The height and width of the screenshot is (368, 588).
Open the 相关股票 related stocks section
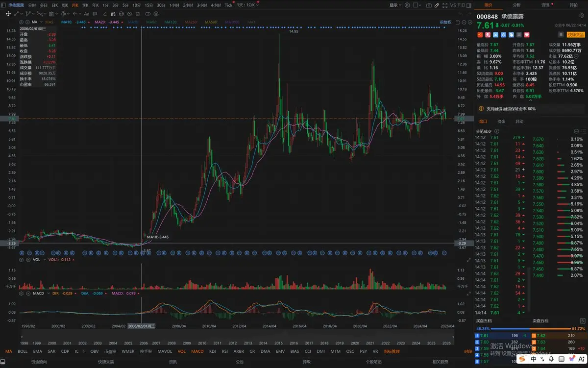441,362
